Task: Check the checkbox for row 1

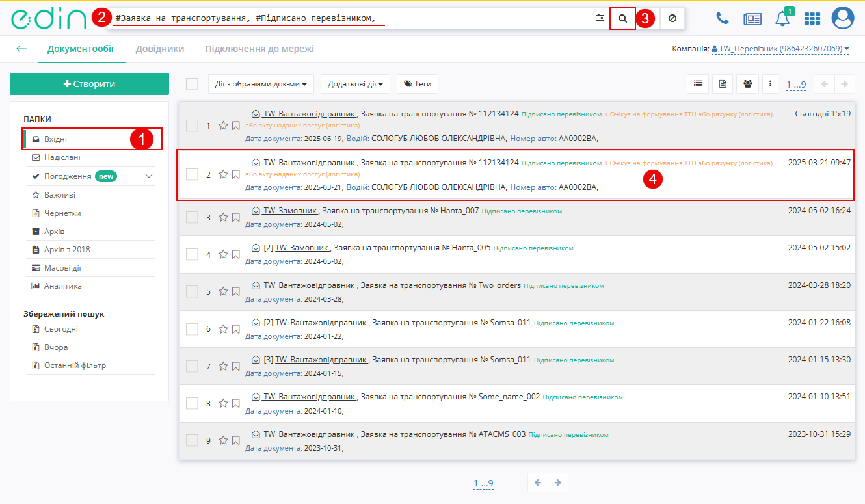Action: click(x=192, y=126)
